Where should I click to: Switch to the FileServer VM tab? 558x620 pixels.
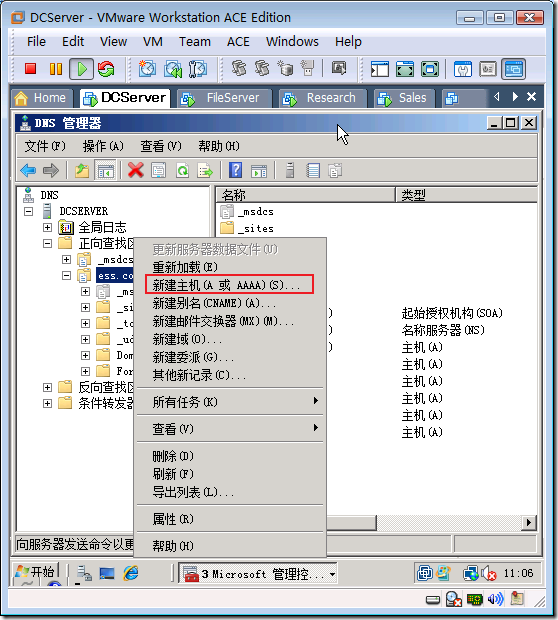[x=225, y=98]
